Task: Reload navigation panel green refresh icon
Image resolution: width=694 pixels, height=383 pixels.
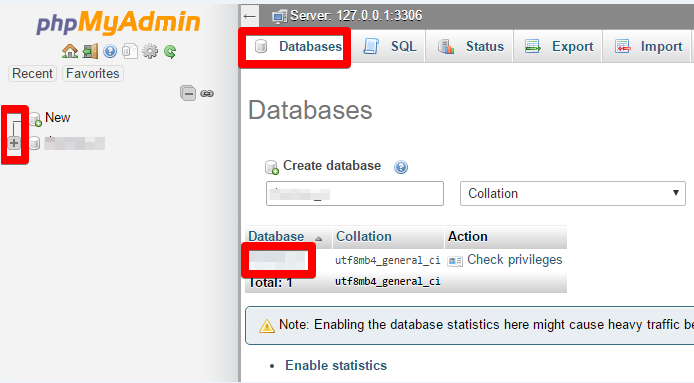Action: (170, 52)
